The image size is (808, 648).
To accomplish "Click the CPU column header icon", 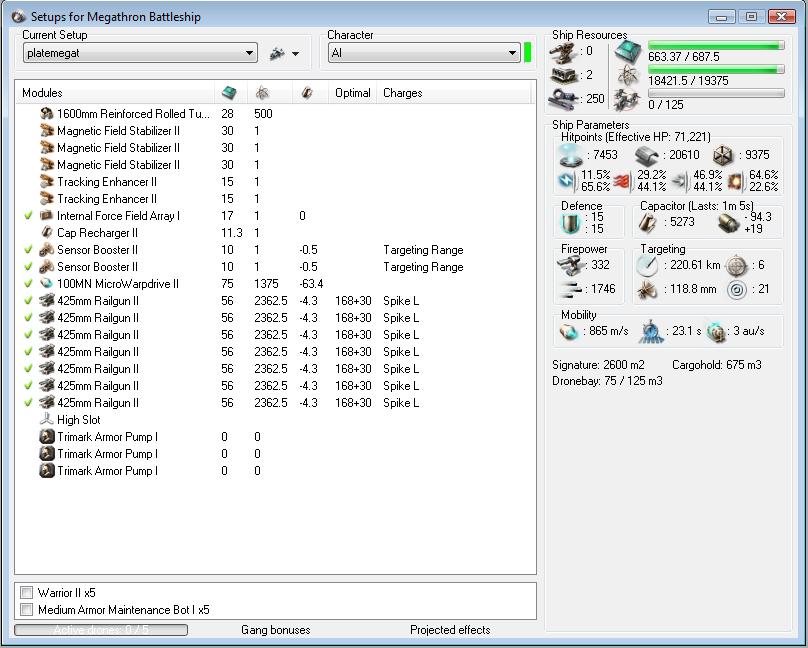I will 229,93.
